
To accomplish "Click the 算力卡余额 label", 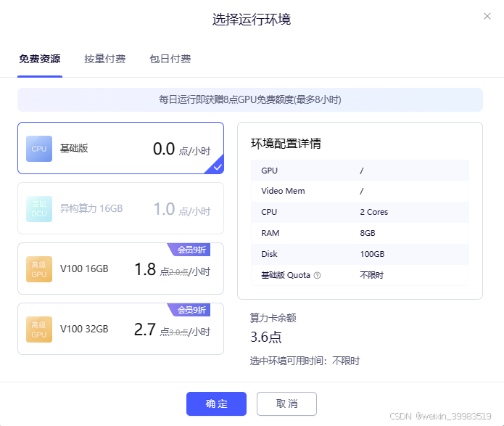I will pos(273,318).
